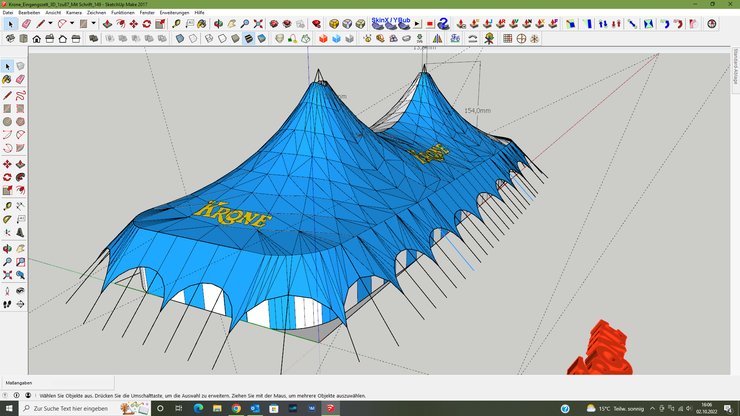Select the Pan hand tool in top toolbar
The height and width of the screenshot is (416, 740).
232,24
